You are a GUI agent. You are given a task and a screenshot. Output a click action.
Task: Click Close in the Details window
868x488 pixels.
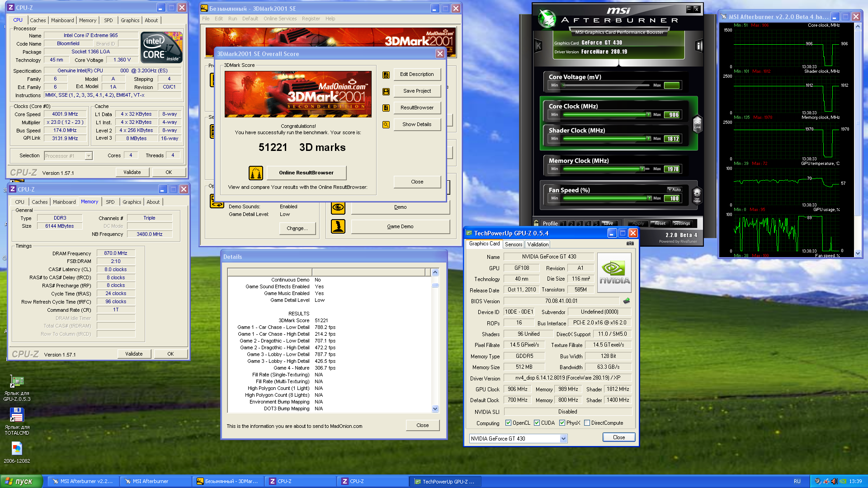click(423, 425)
